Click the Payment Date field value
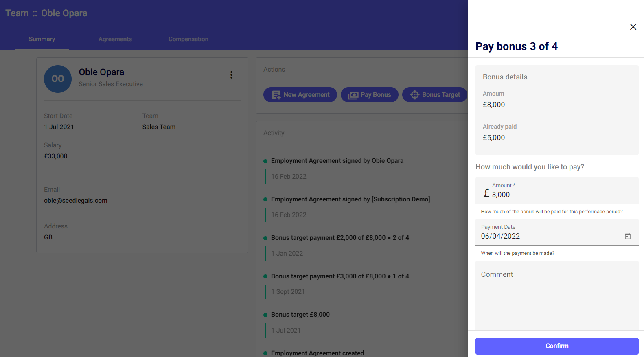Image resolution: width=644 pixels, height=357 pixels. (x=500, y=236)
